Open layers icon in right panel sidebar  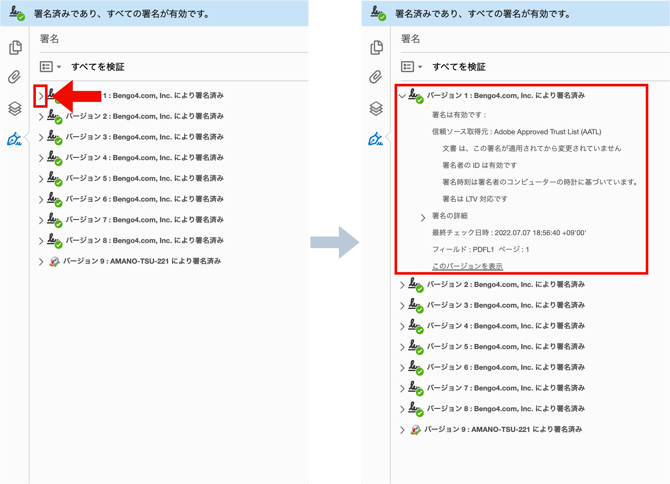click(x=376, y=109)
